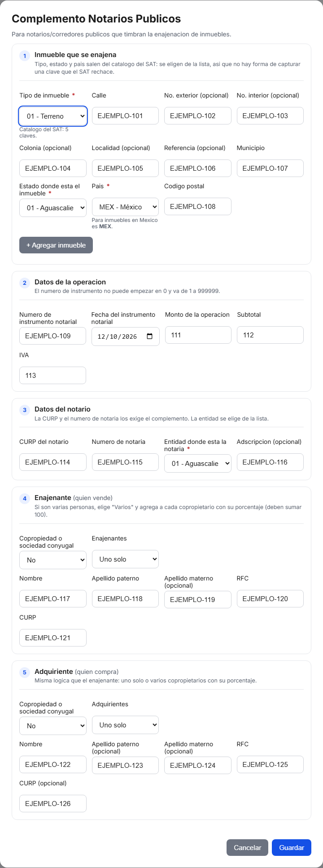Focus Enajenante Apellido paterno field EJEMPLO-118
Screen dimensions: 323x868
[125, 598]
